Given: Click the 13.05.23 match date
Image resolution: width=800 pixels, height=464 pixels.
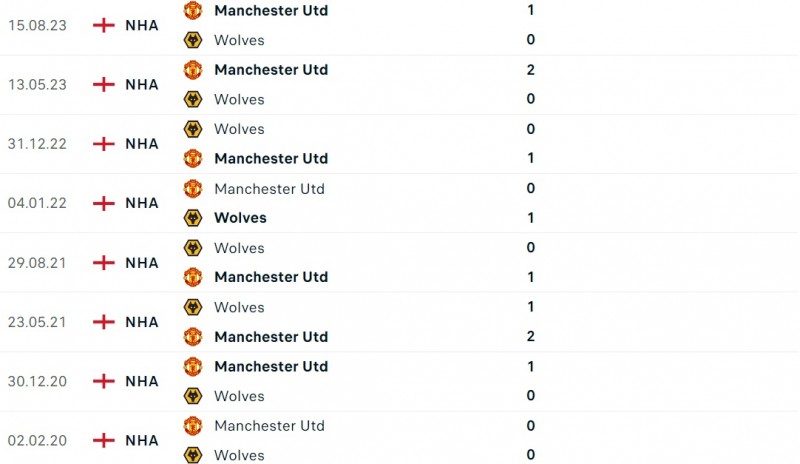Looking at the screenshot, I should pyautogui.click(x=37, y=84).
